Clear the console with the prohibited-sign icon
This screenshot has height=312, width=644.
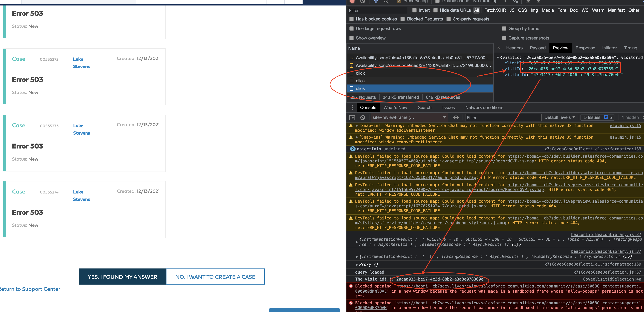pyautogui.click(x=363, y=117)
